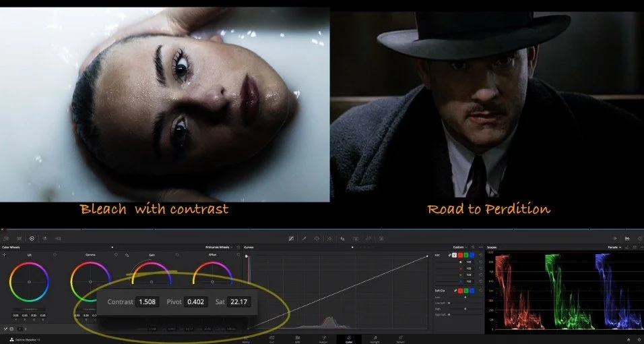
Task: Adjust the Soft Clip Low slider
Action: (x=465, y=297)
